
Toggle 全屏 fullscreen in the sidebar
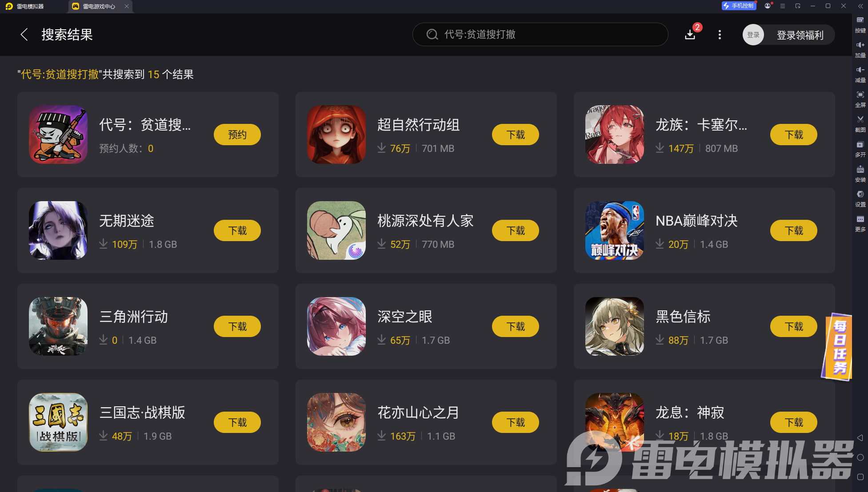860,99
